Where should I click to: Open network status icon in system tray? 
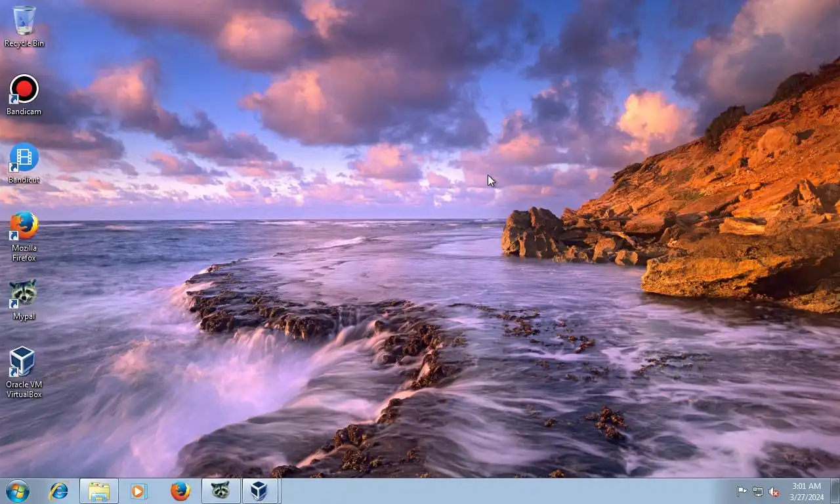point(758,492)
